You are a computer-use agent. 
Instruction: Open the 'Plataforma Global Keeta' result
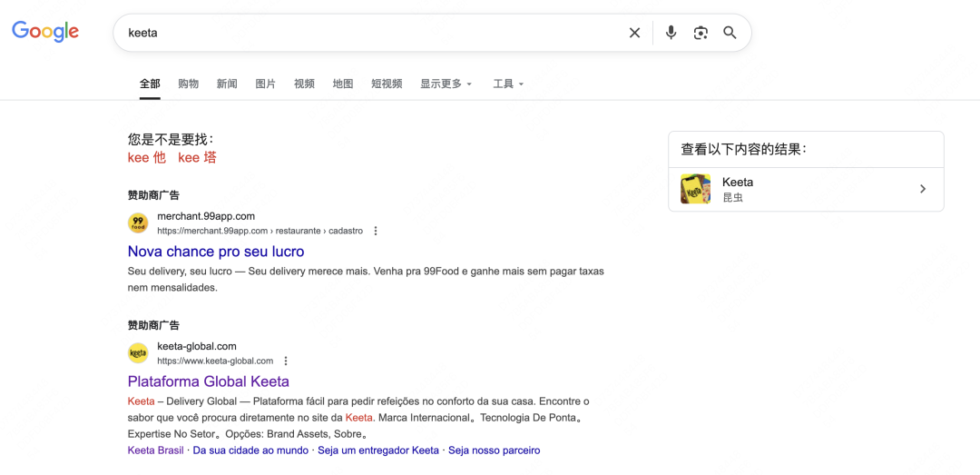pos(209,381)
